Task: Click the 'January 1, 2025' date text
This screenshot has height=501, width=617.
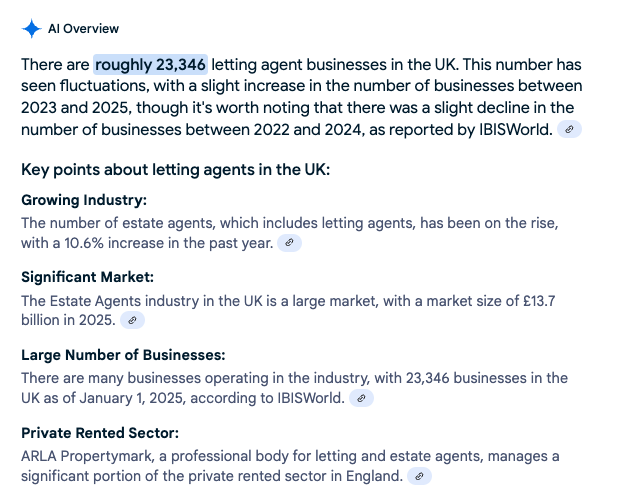Action: (131, 398)
